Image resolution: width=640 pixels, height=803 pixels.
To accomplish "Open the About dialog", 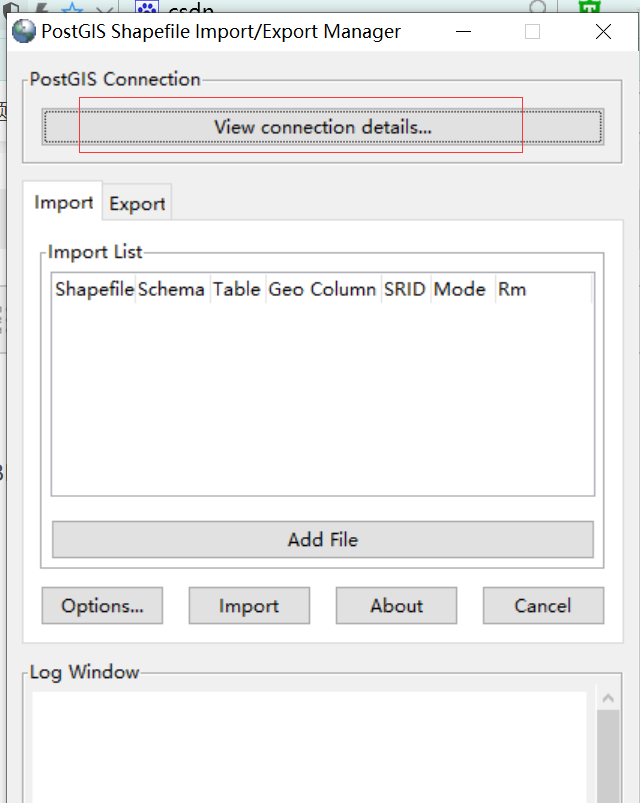I will 396,606.
